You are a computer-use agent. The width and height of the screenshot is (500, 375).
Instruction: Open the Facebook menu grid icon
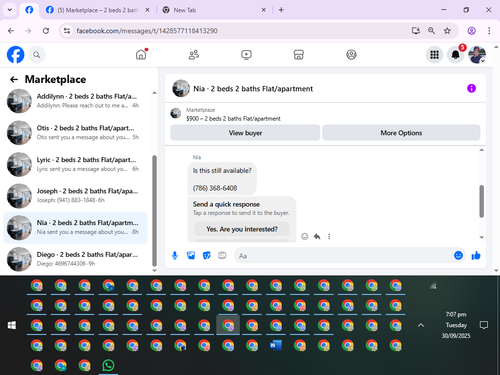click(434, 55)
